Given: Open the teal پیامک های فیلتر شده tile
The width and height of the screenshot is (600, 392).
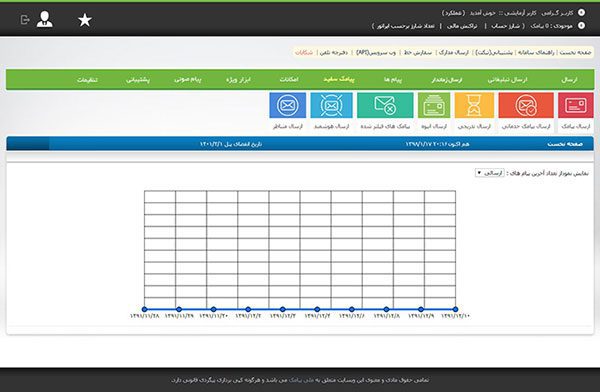Looking at the screenshot, I should tap(385, 105).
